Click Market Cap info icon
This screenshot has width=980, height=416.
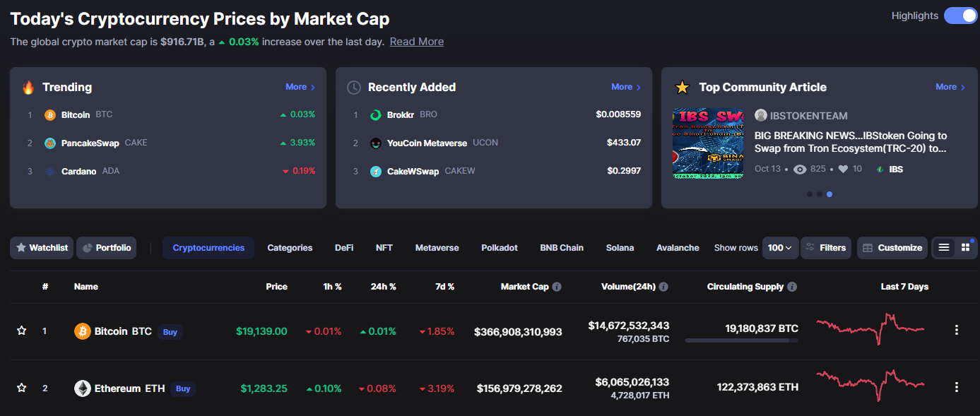coord(557,287)
